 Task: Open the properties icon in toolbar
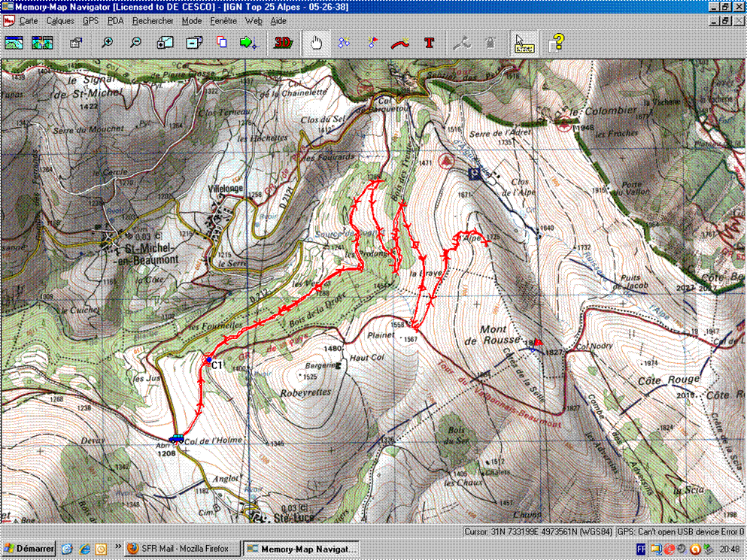(76, 43)
